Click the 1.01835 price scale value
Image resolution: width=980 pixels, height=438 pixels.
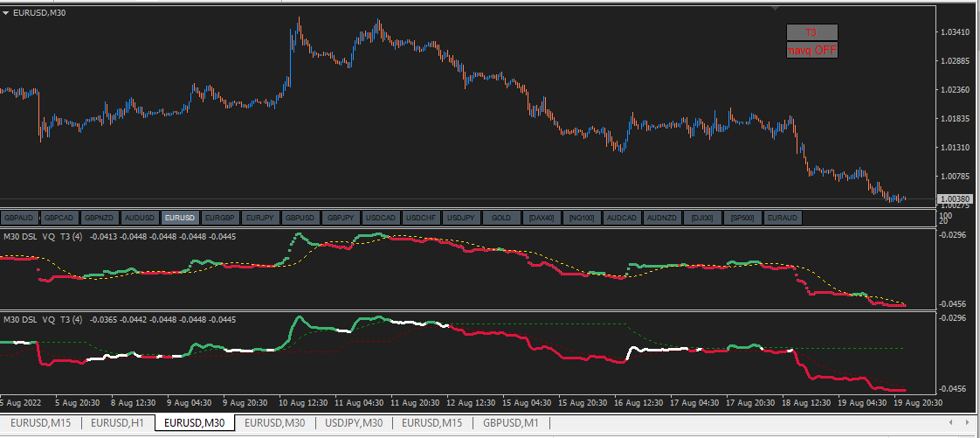pos(955,118)
